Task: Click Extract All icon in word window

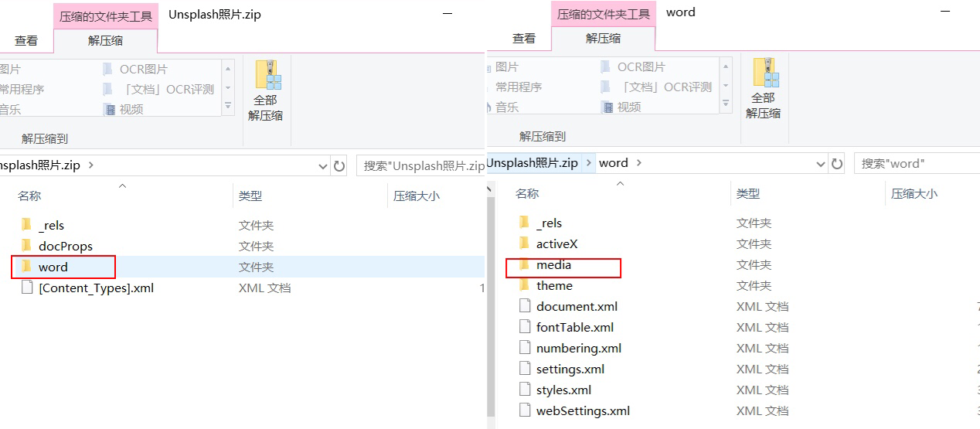Action: tap(765, 73)
